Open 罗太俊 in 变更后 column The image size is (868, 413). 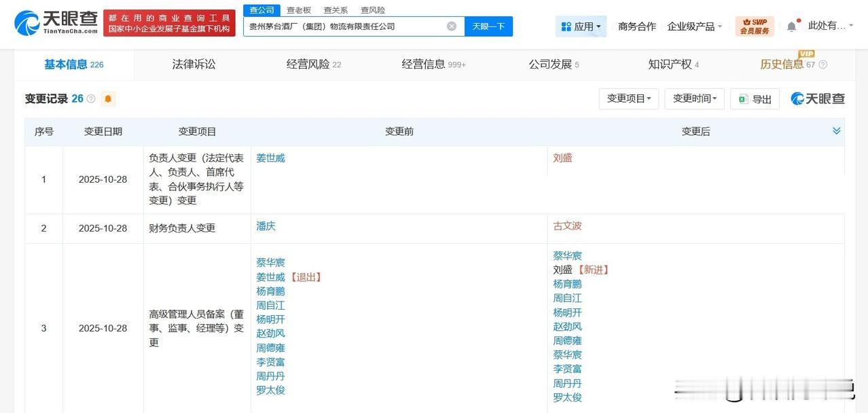tap(567, 397)
